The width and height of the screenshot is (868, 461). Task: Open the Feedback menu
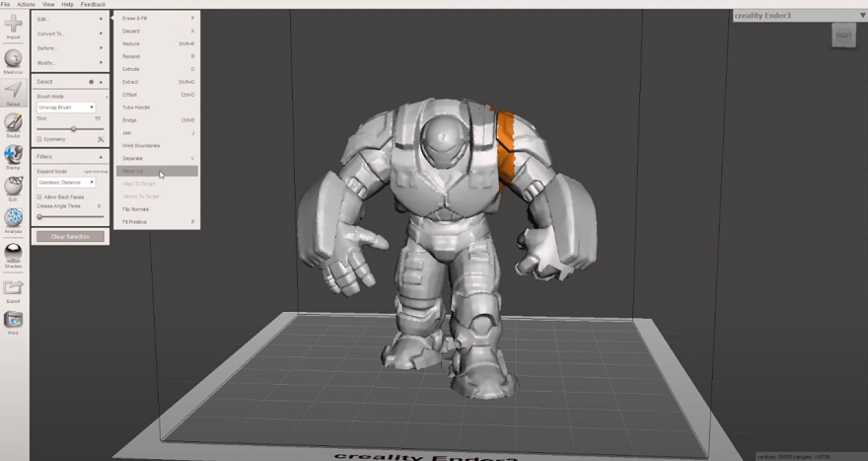tap(93, 4)
